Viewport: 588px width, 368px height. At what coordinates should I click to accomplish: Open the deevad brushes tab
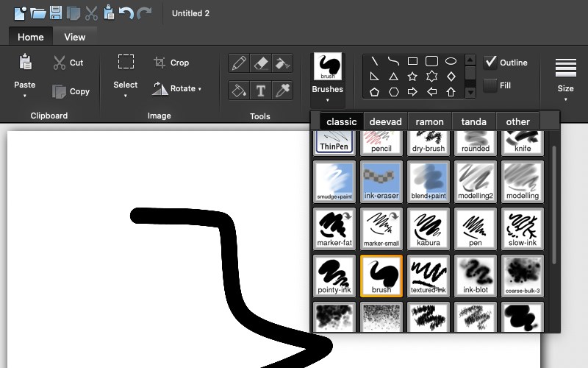pos(385,121)
